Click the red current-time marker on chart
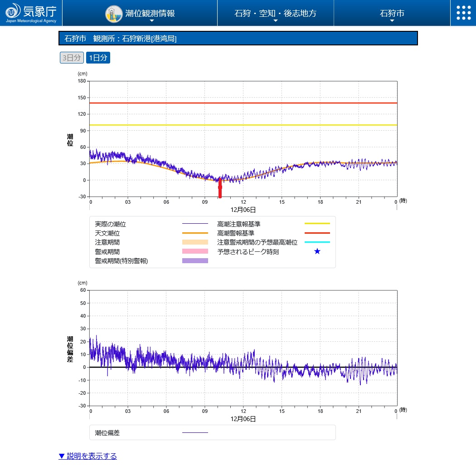The height and width of the screenshot is (466, 476). tap(220, 187)
